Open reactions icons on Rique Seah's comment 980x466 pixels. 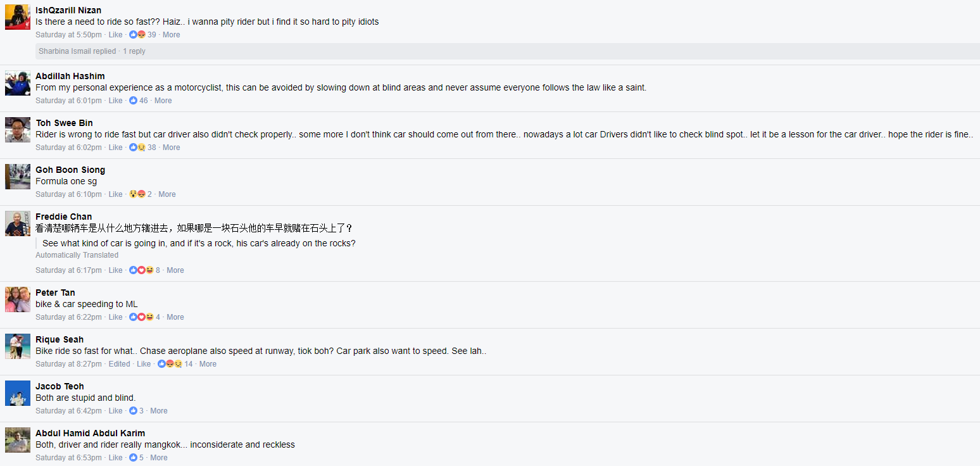[x=170, y=364]
